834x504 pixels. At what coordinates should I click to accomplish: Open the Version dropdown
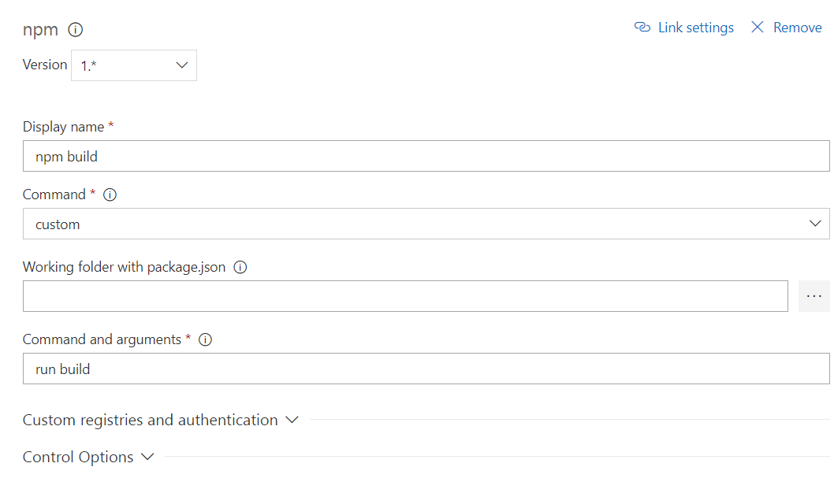pyautogui.click(x=133, y=66)
